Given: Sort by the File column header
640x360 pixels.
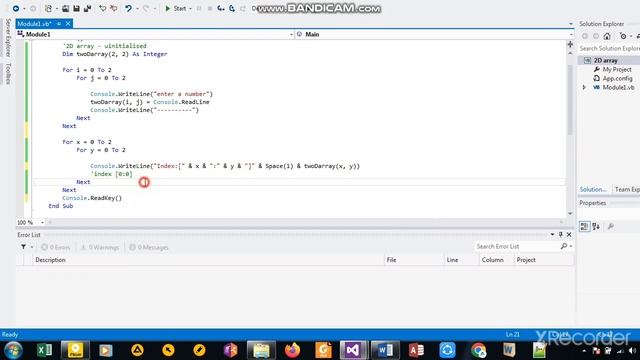Looking at the screenshot, I should tap(414, 260).
